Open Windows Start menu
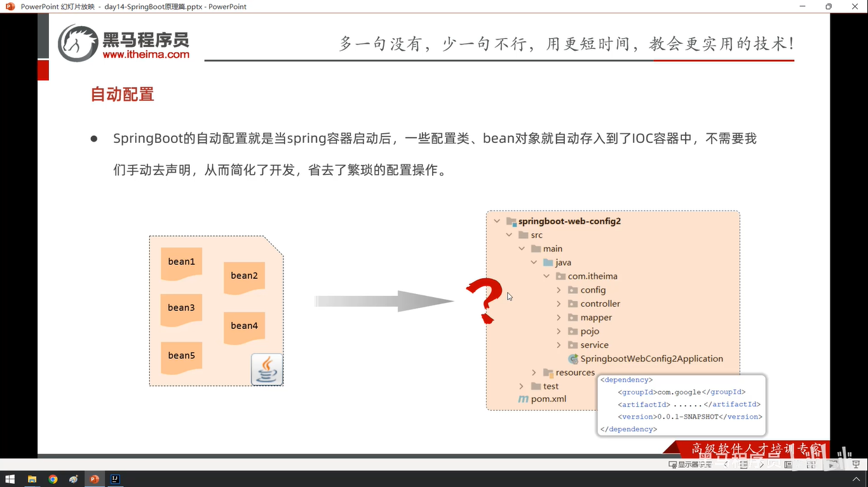 point(10,479)
